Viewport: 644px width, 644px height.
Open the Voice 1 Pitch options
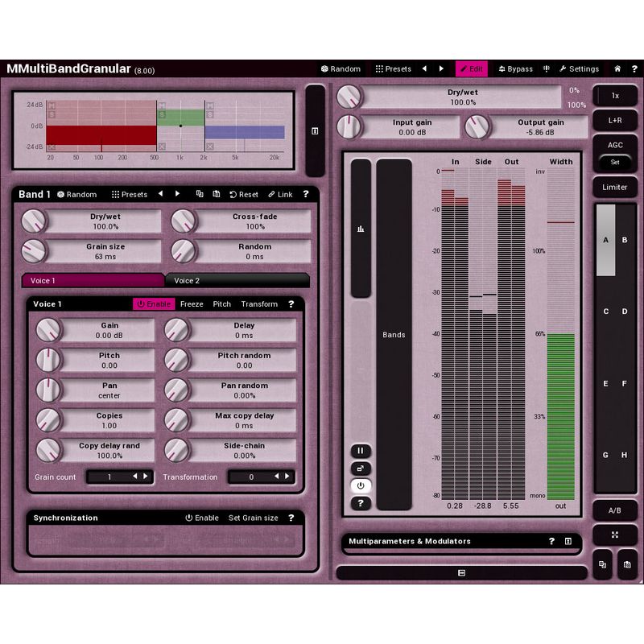click(x=222, y=304)
